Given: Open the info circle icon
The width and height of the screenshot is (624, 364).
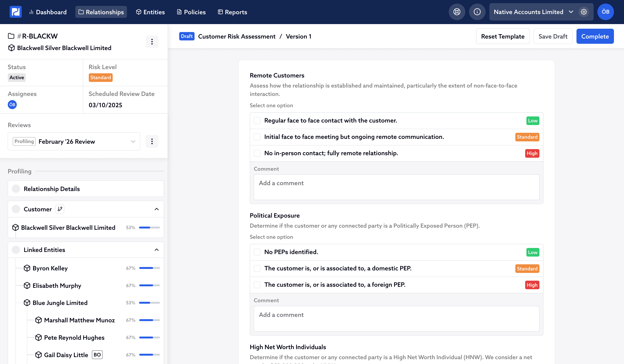Looking at the screenshot, I should tap(477, 12).
